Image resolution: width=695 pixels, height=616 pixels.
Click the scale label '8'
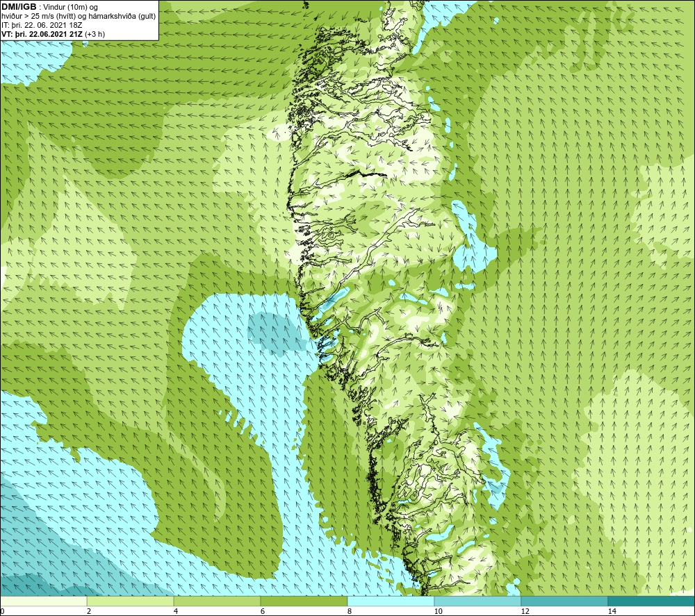tap(350, 612)
